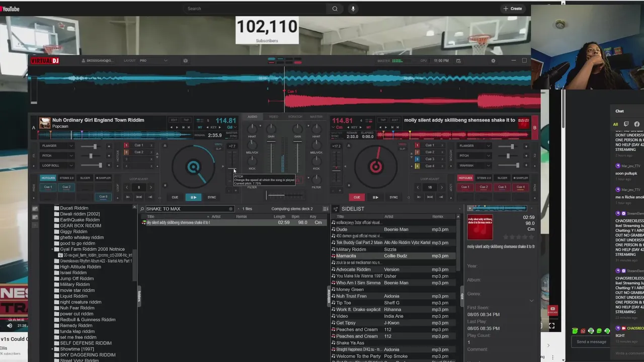
Task: Click the red number 1 hotcue on deck B
Action: pyautogui.click(x=417, y=145)
